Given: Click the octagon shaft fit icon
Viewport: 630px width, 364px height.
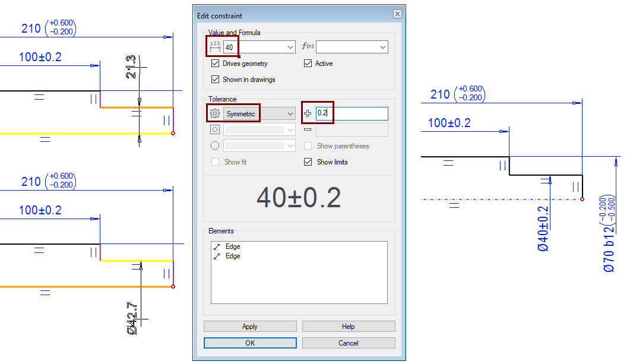Looking at the screenshot, I should click(215, 145).
